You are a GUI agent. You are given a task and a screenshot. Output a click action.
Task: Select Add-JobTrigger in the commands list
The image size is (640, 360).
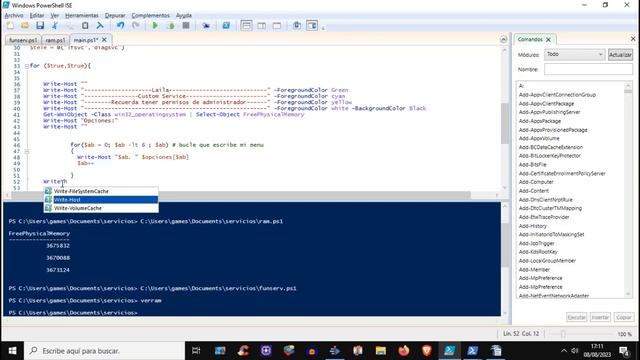pos(536,243)
